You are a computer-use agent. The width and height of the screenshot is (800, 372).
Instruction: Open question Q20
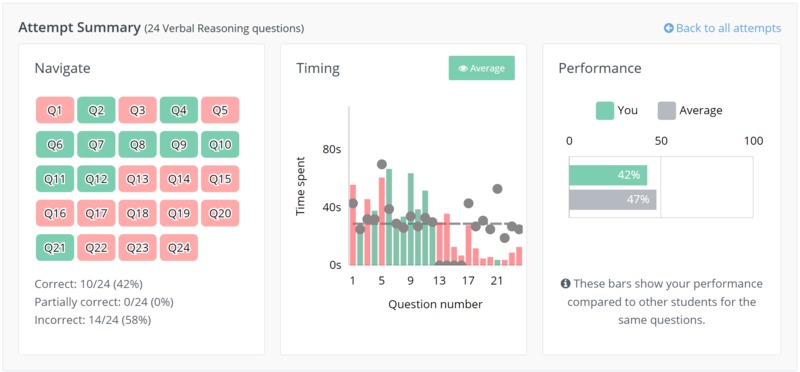coord(220,213)
